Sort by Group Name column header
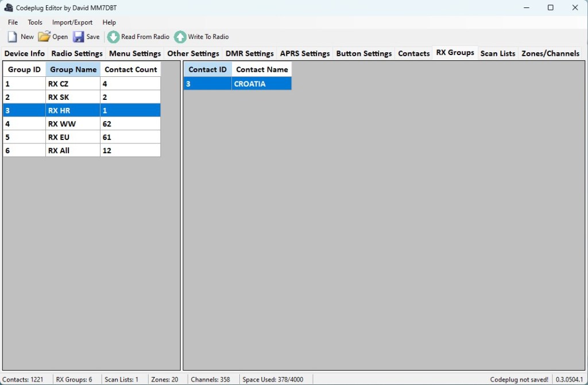 (x=73, y=69)
